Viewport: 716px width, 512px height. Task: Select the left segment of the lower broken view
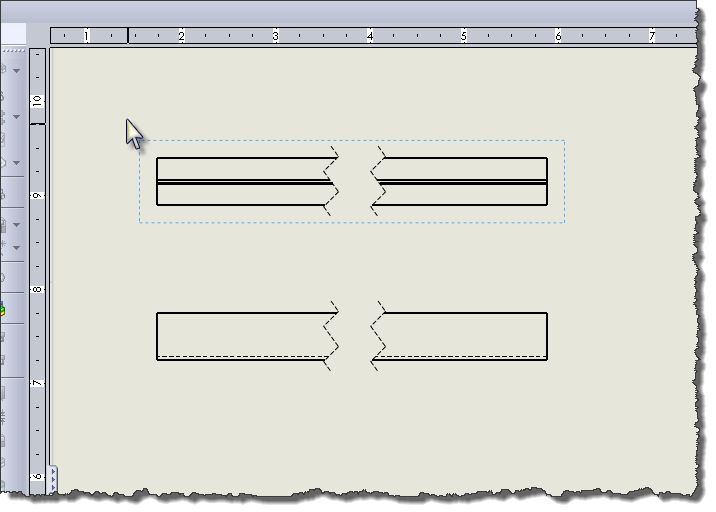[240, 333]
